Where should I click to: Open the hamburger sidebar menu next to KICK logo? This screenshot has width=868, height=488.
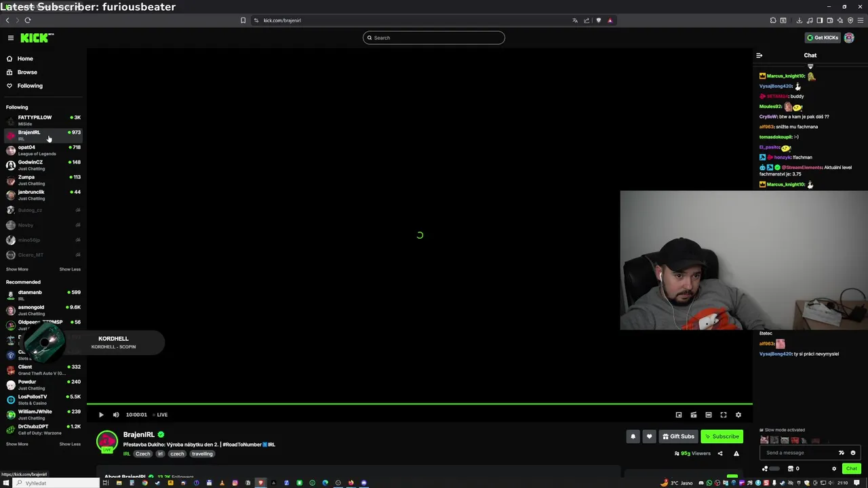pos(11,38)
